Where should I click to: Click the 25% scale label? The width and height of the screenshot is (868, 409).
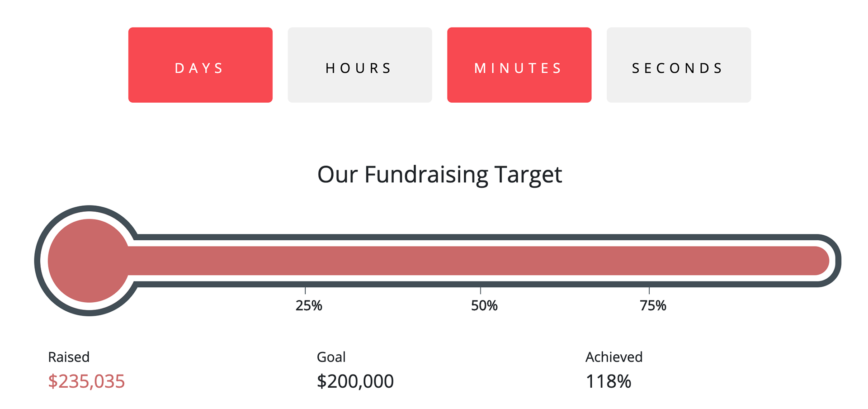(309, 306)
